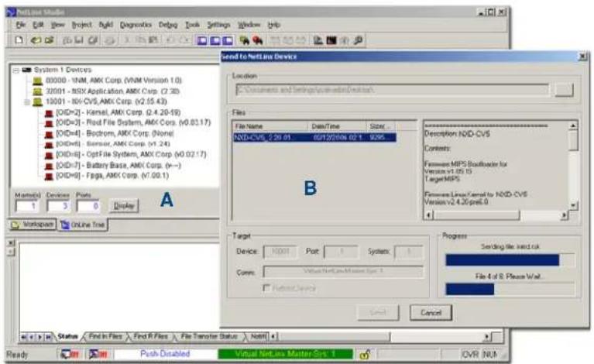Viewport: 594px width, 364px height.
Task: Select the File Transfer Status output tab
Action: [x=209, y=336]
